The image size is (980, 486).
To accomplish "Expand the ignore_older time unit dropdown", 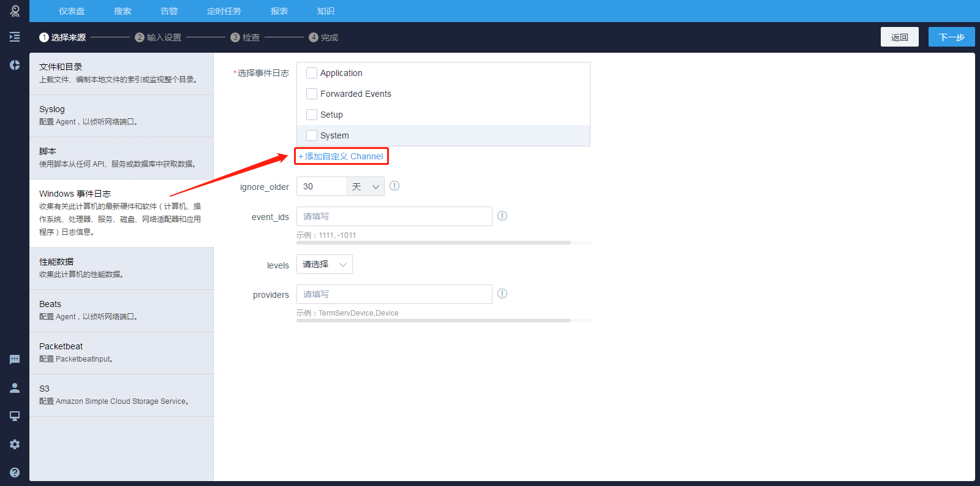I will coord(366,186).
